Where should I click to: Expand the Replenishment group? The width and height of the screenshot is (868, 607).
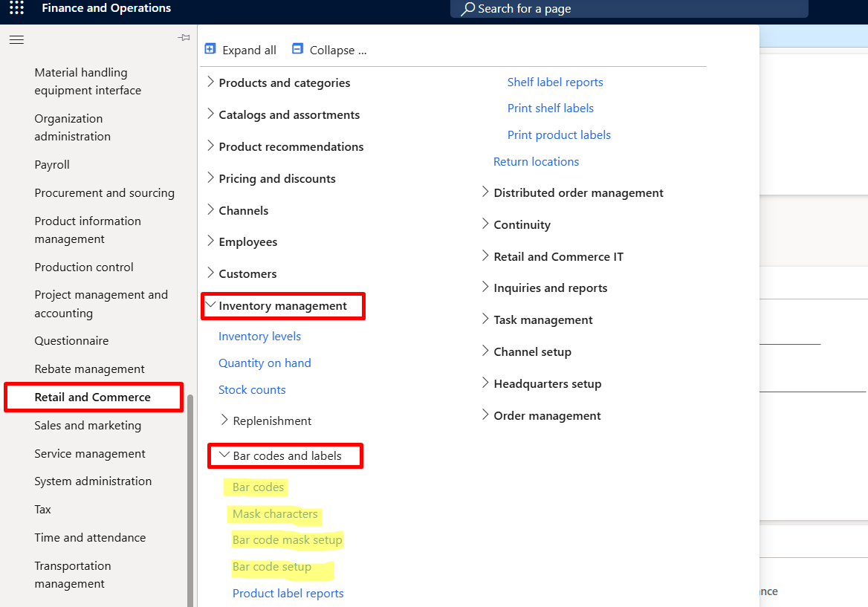tap(224, 421)
